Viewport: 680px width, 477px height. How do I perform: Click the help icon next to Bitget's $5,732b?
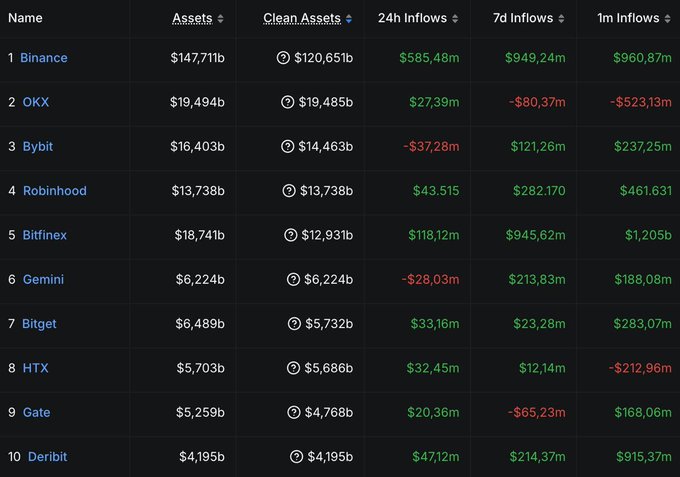click(x=294, y=324)
